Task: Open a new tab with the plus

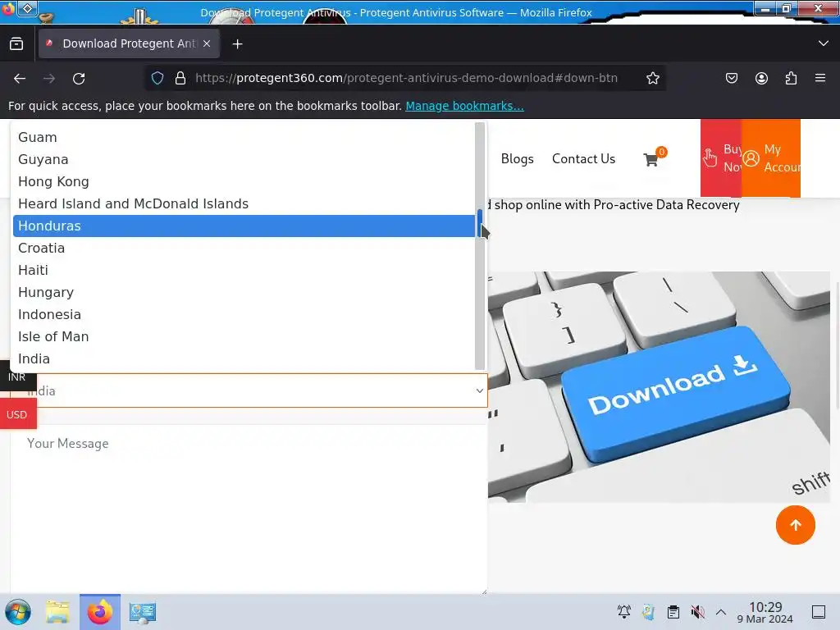Action: (x=237, y=44)
